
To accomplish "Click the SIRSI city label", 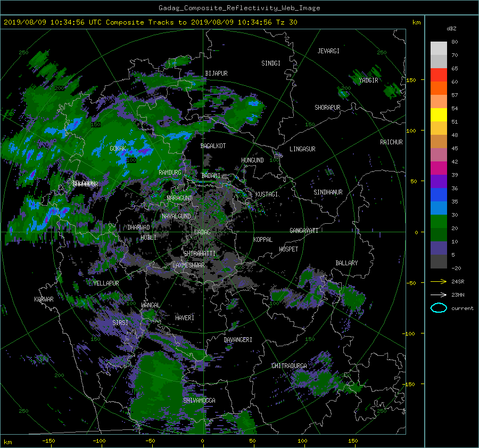I will pyautogui.click(x=120, y=323).
